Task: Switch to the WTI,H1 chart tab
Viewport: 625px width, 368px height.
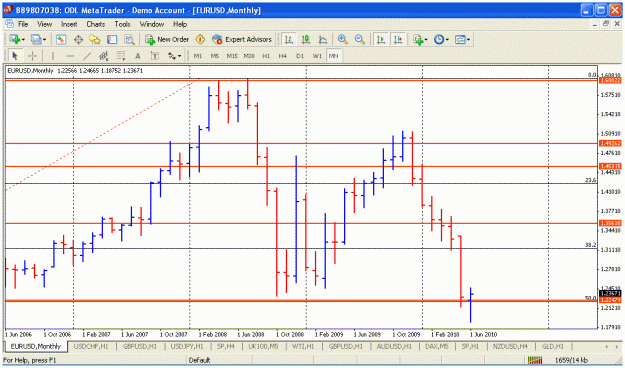Action: [x=303, y=346]
